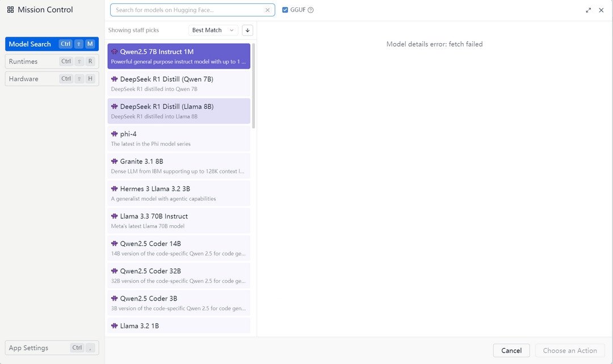
Task: Select Qwen2.5 Coder 32B title
Action: pyautogui.click(x=150, y=270)
